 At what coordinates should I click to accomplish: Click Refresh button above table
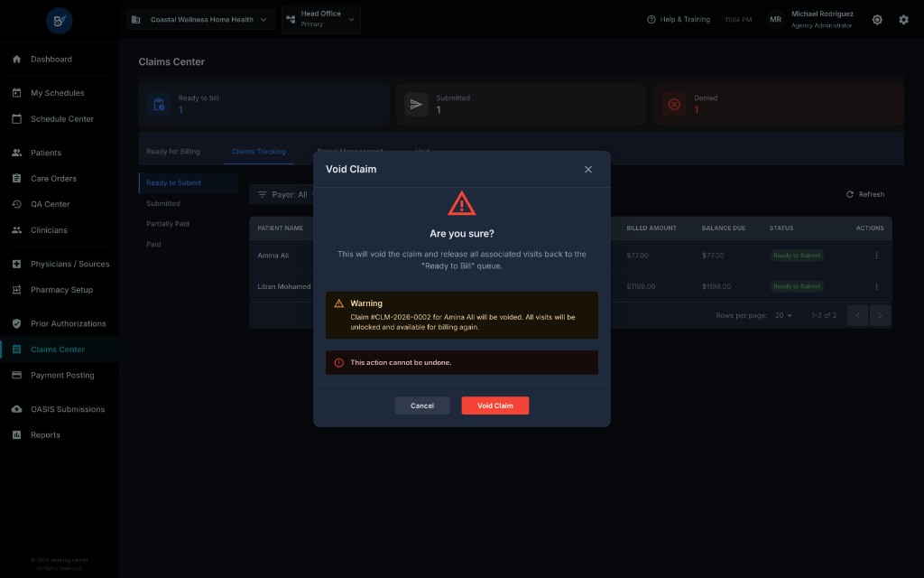865,195
